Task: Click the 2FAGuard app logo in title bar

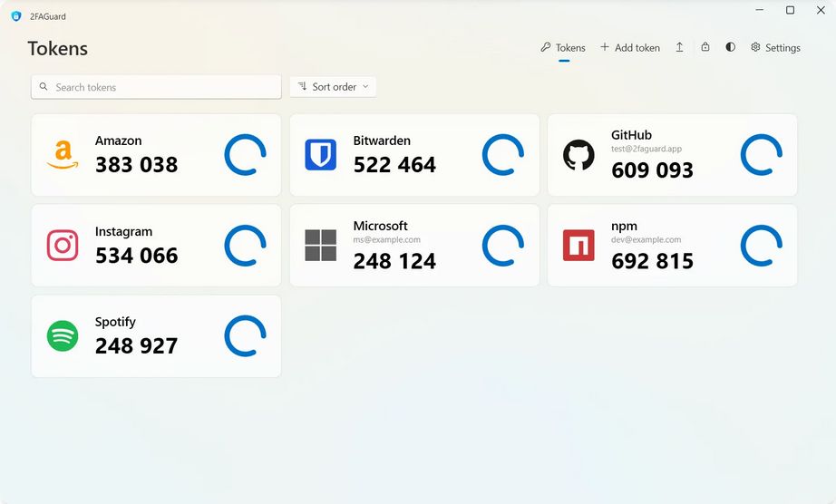Action: (x=16, y=16)
